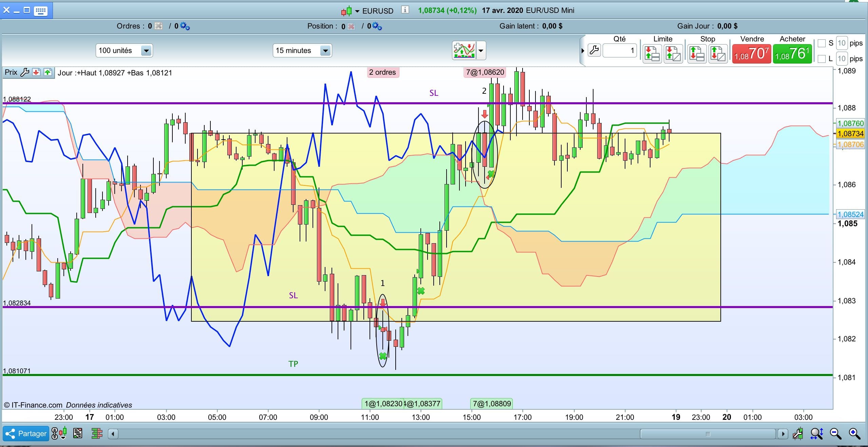This screenshot has height=447, width=868.
Task: Click the zoom out magnifier icon
Action: [x=835, y=433]
